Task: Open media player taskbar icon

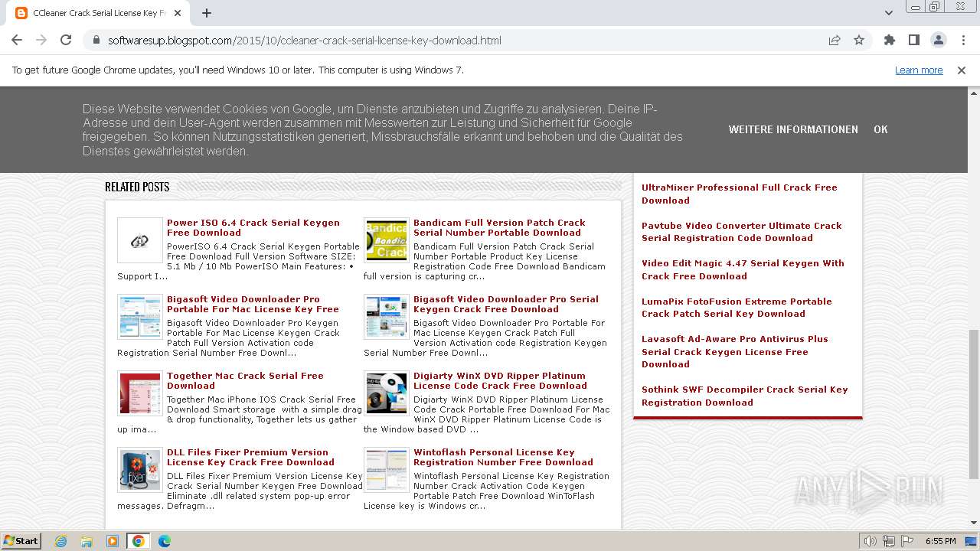Action: 113,541
